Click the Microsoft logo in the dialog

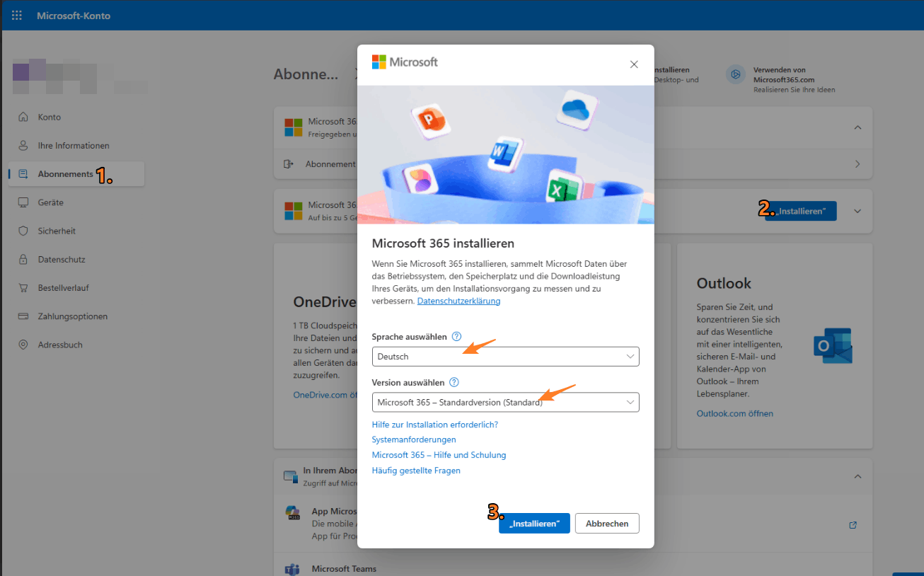(405, 62)
